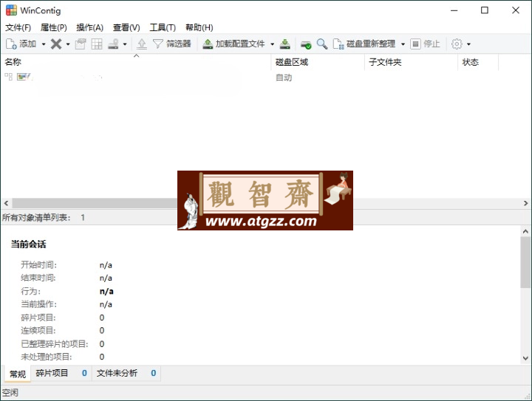Viewport: 532px width, 401px height.
Task: Click the greyed properties window icon
Action: [81, 44]
